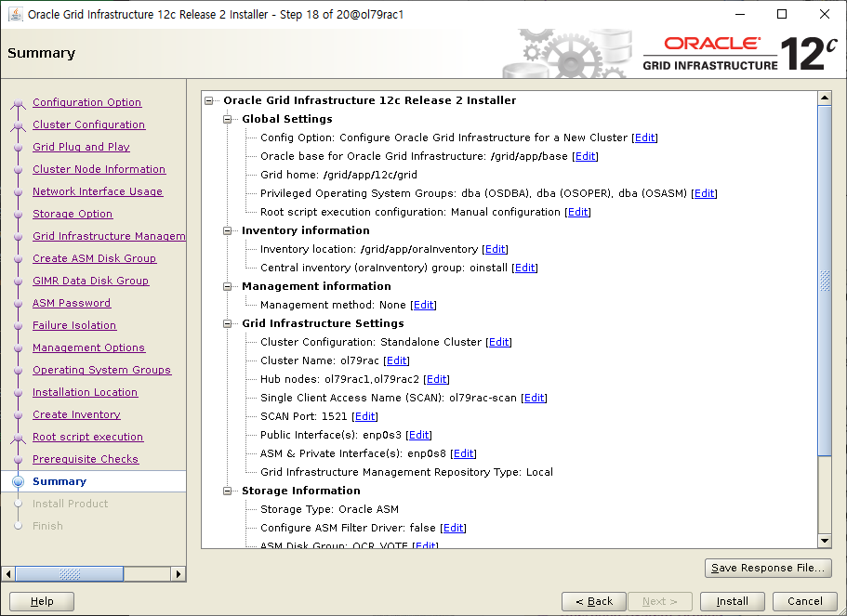Edit the Cluster Configuration Standalone Cluster
This screenshot has height=616, width=847.
point(498,342)
